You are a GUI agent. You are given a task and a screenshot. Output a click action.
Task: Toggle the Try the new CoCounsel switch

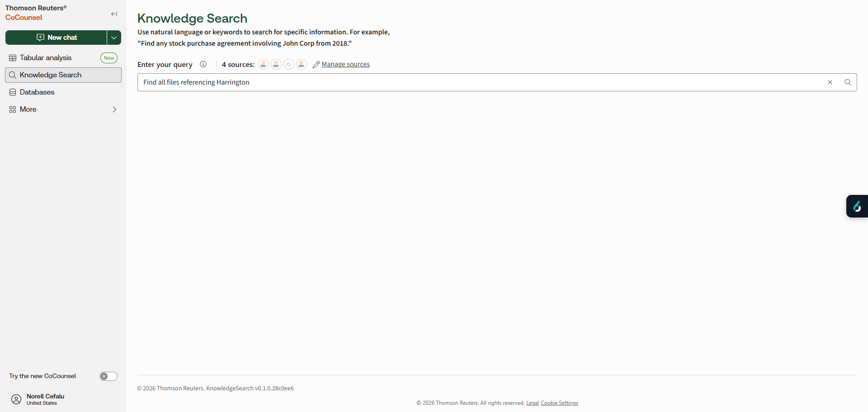(108, 376)
